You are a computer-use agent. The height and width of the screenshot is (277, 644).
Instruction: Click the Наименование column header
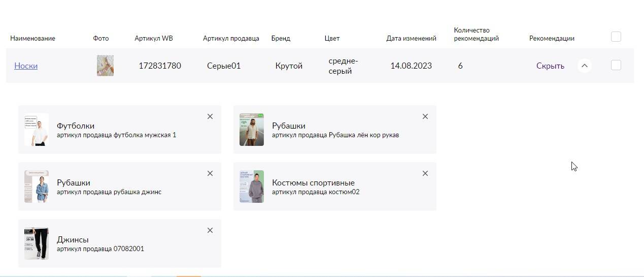point(32,38)
